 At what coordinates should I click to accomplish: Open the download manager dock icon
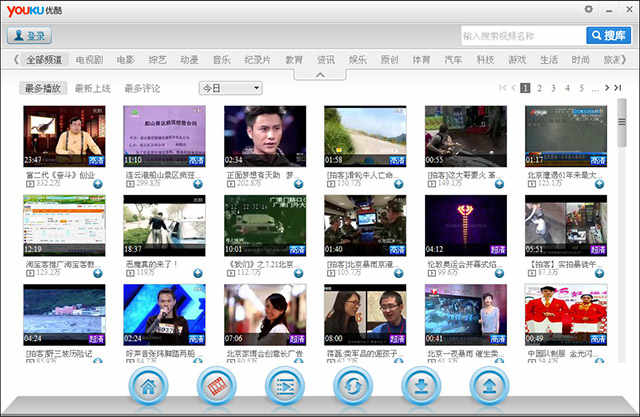click(421, 386)
